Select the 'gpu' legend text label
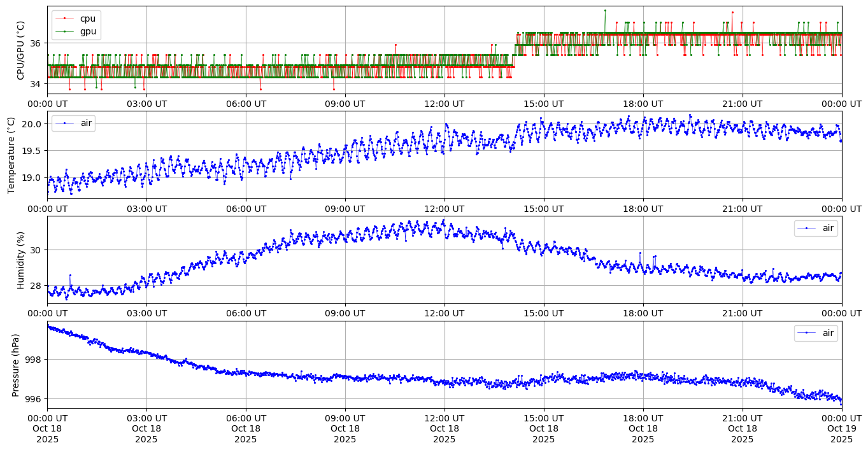Image resolution: width=868 pixels, height=450 pixels. click(88, 31)
